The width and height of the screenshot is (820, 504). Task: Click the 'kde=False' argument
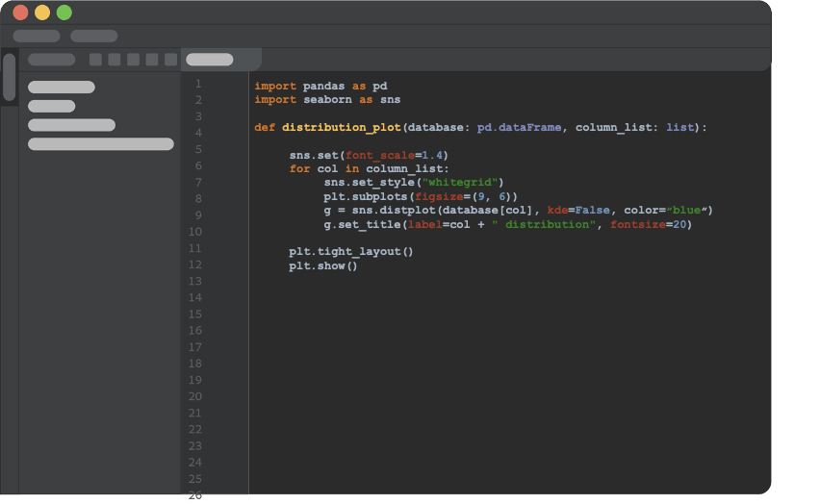click(578, 211)
